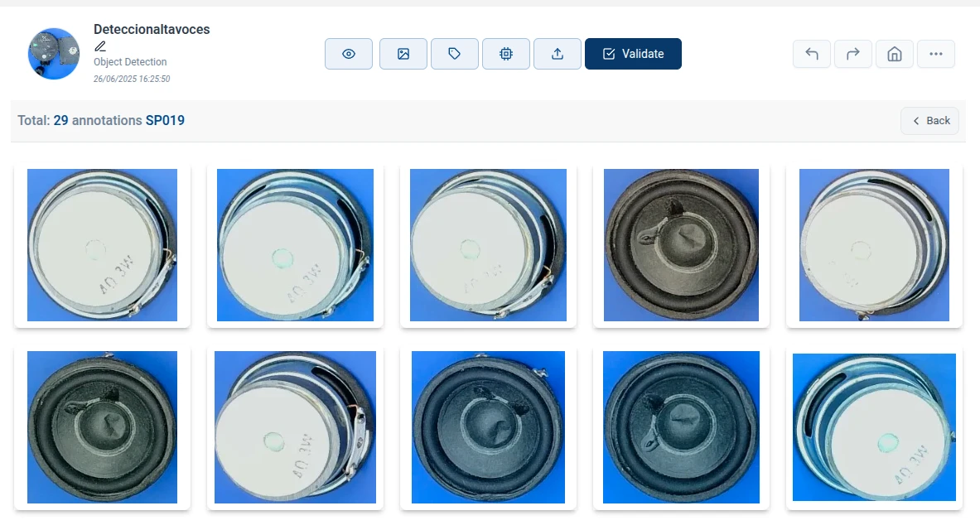Launch the AI model chip tool

coord(505,53)
